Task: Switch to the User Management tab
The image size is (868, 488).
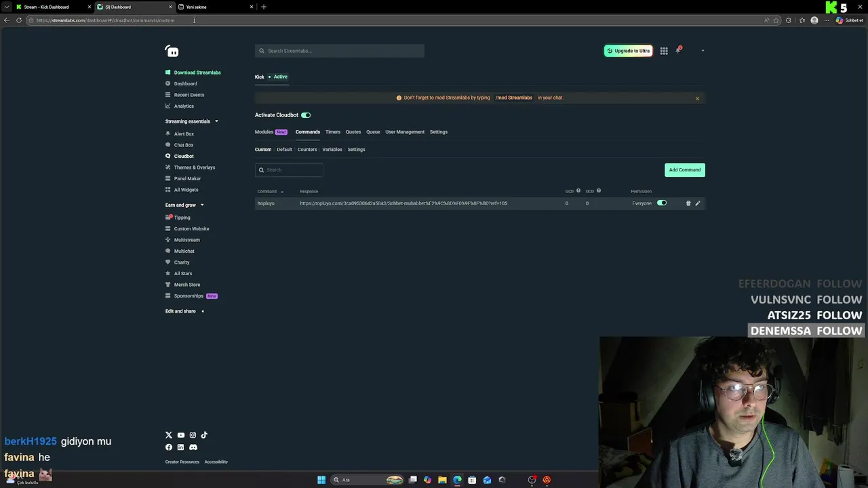Action: [405, 132]
